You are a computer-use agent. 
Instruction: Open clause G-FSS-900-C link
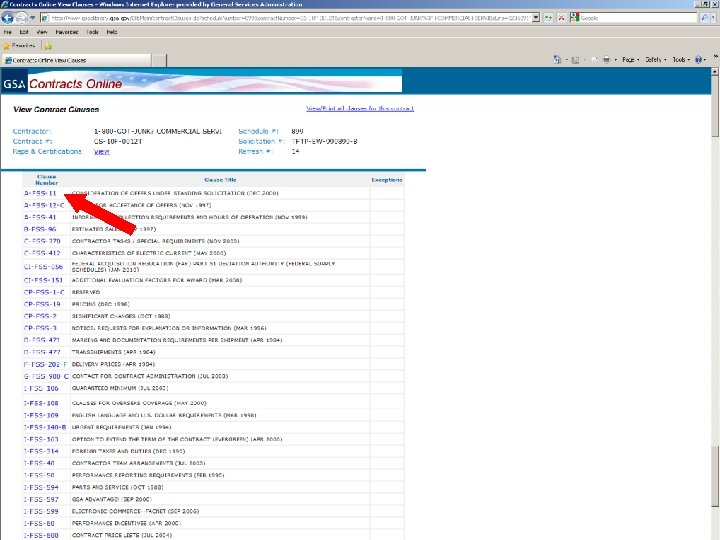click(46, 376)
